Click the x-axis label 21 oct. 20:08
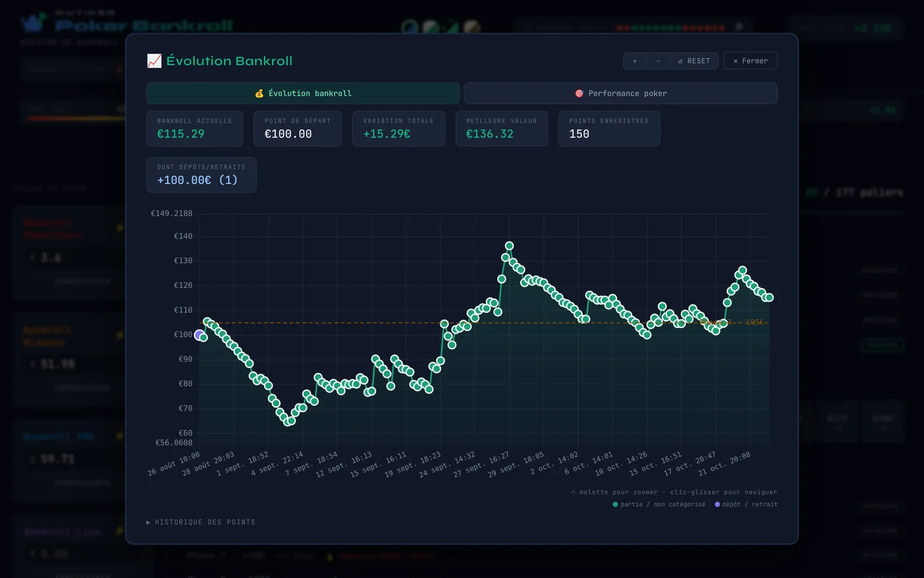Image resolution: width=924 pixels, height=578 pixels. click(x=725, y=464)
